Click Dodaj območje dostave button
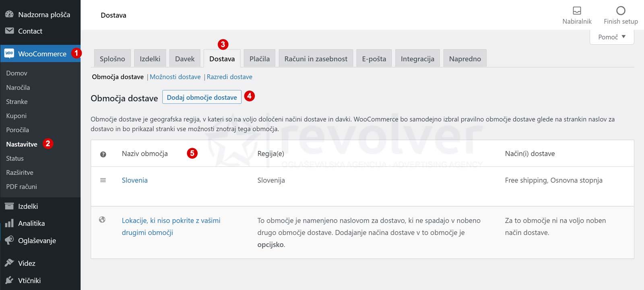This screenshot has width=644, height=290. [x=202, y=97]
